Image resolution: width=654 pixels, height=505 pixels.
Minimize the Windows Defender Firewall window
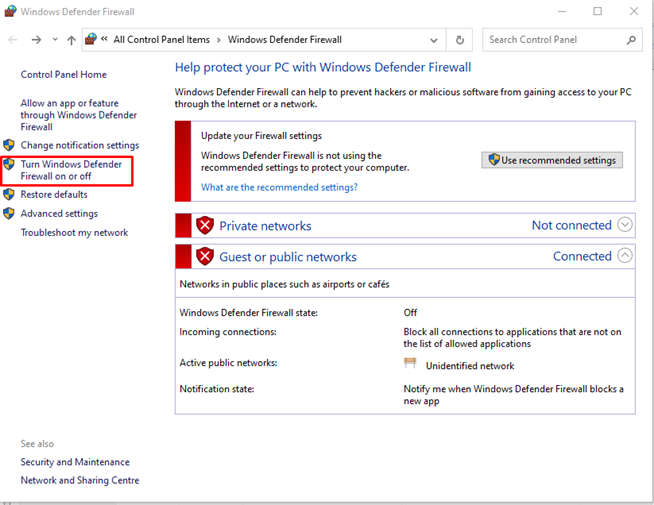tap(562, 11)
